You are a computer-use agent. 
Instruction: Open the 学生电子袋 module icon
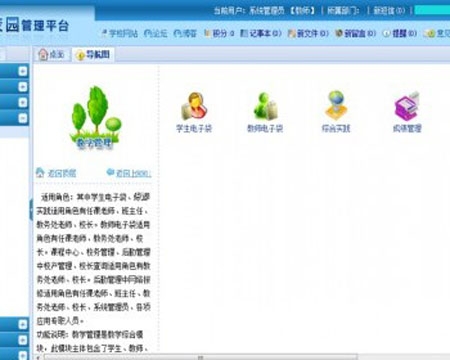[194, 106]
